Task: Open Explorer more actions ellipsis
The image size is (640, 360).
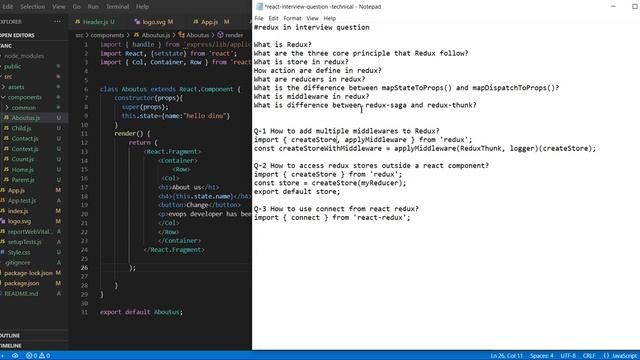Action: pyautogui.click(x=57, y=22)
